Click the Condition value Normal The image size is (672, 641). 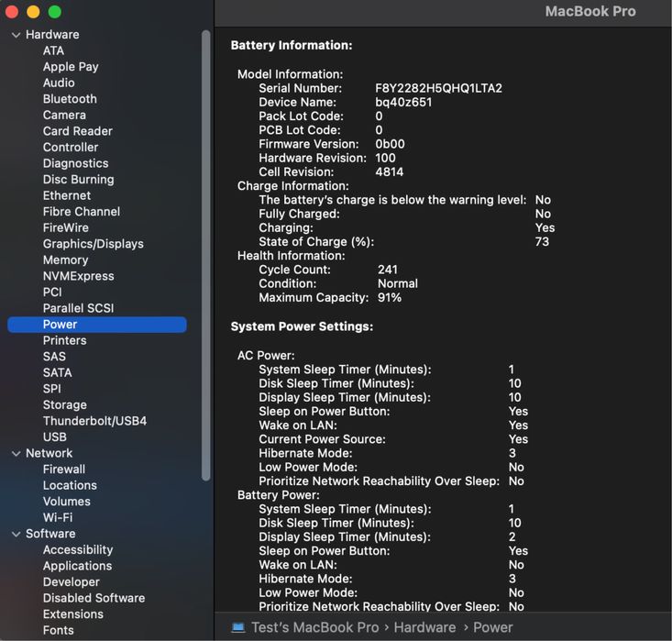click(x=397, y=283)
